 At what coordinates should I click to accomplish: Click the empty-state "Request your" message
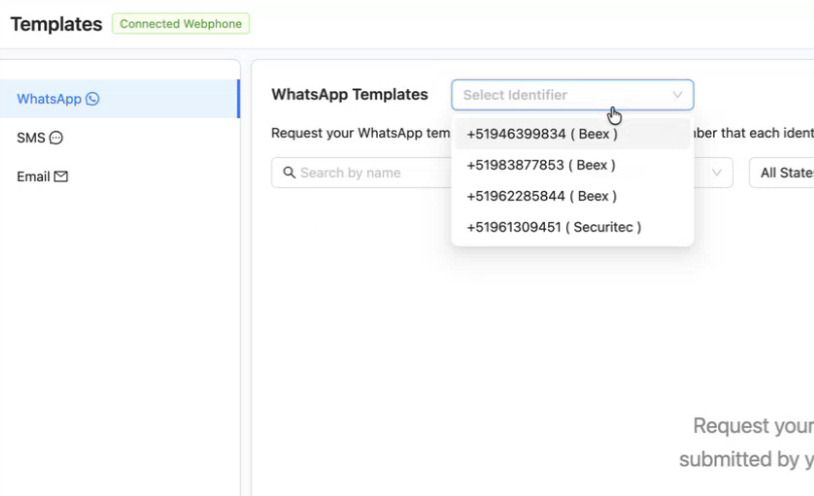point(752,426)
